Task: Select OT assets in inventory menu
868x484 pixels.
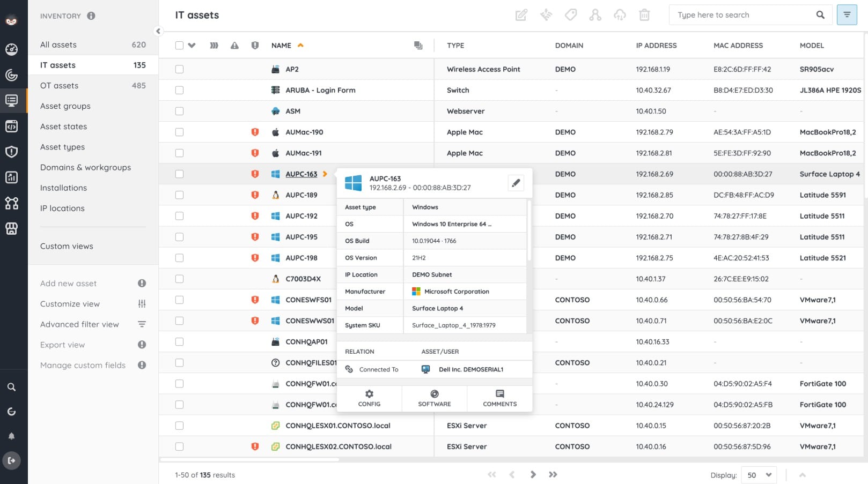Action: click(59, 86)
